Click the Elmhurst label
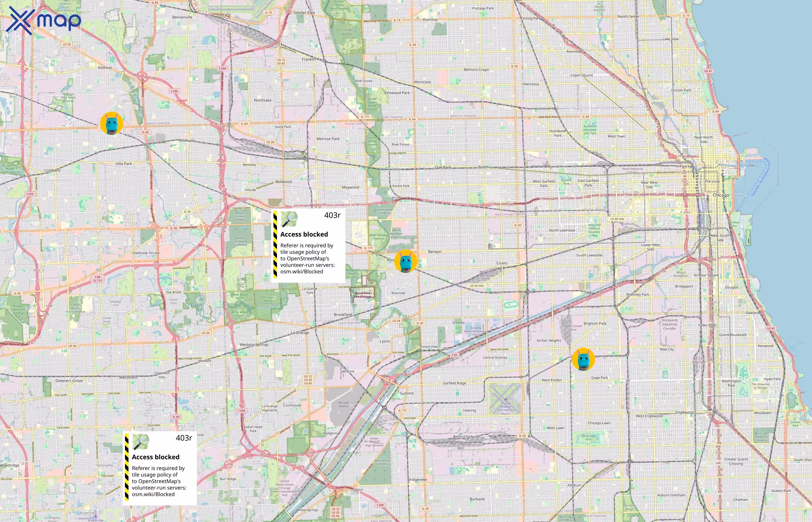812x522 pixels. 187,140
